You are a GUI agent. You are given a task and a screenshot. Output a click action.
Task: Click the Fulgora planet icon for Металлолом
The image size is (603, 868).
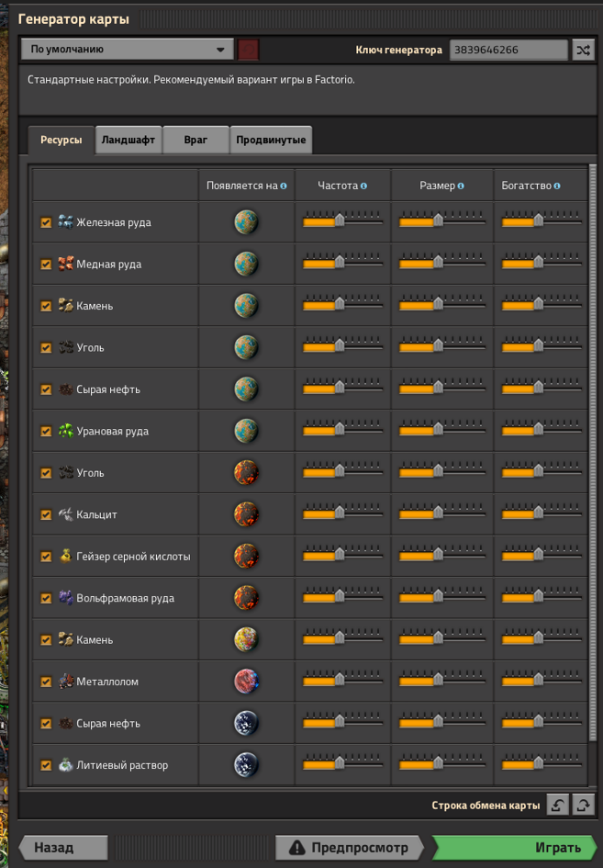pos(246,682)
